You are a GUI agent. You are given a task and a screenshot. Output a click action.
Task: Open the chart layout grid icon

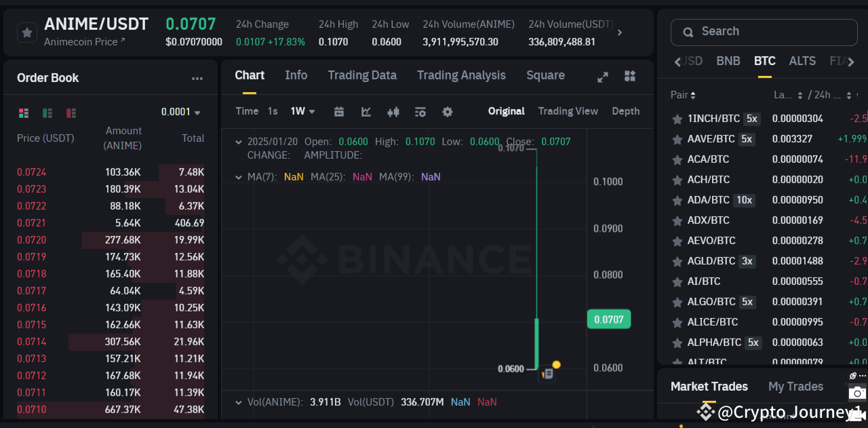tap(629, 77)
